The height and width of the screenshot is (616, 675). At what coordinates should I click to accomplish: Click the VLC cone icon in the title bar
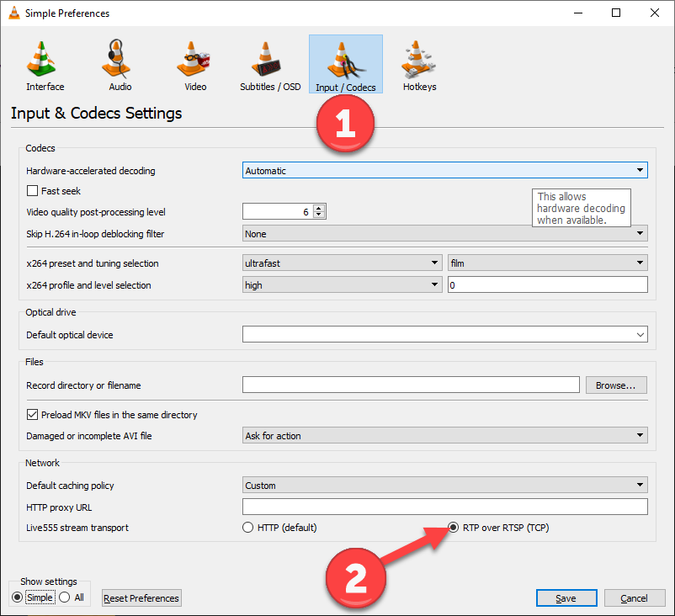tap(13, 13)
